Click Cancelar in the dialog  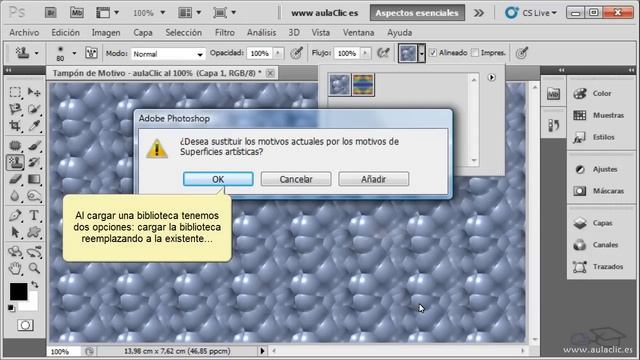tap(296, 179)
